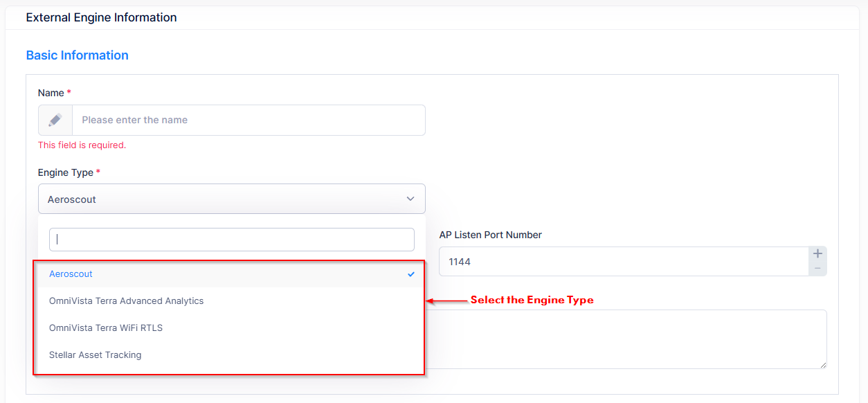Viewport: 868px width, 403px height.
Task: Click the AP Listen Port Number label
Action: tap(490, 235)
